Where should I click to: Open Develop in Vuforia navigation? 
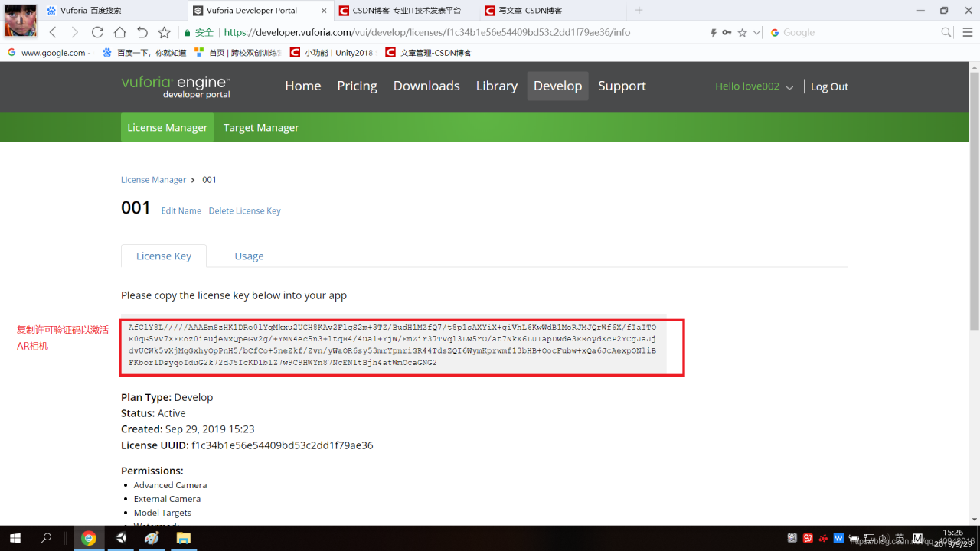(558, 86)
